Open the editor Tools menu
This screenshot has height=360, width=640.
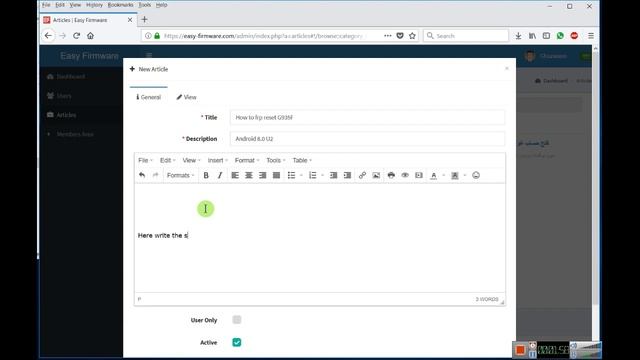pos(276,160)
